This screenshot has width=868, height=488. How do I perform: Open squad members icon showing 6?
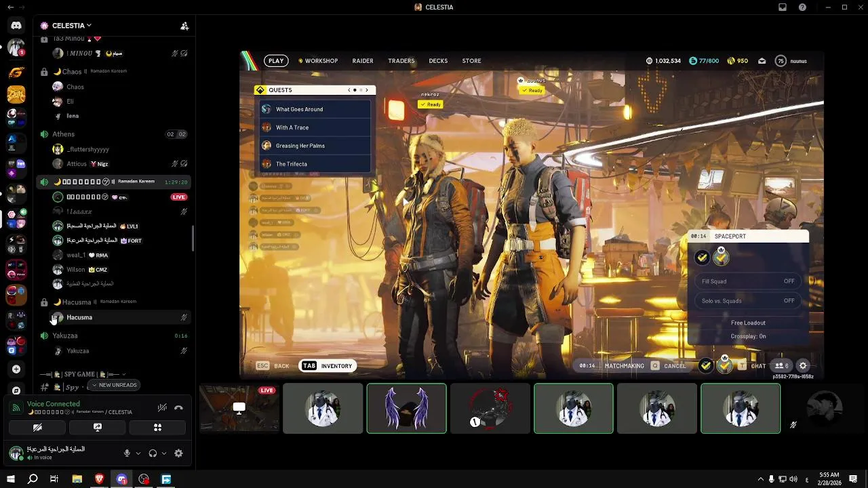(783, 366)
